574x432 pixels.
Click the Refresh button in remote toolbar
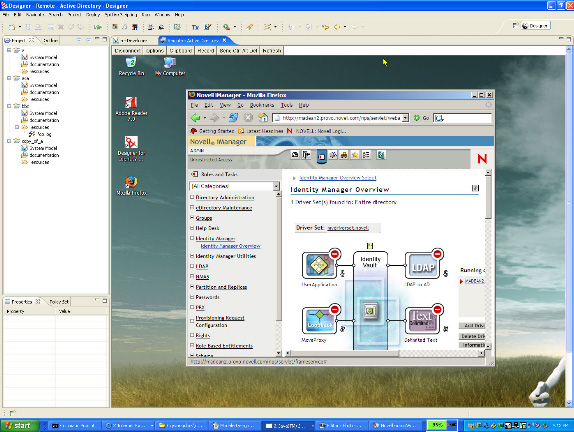272,51
